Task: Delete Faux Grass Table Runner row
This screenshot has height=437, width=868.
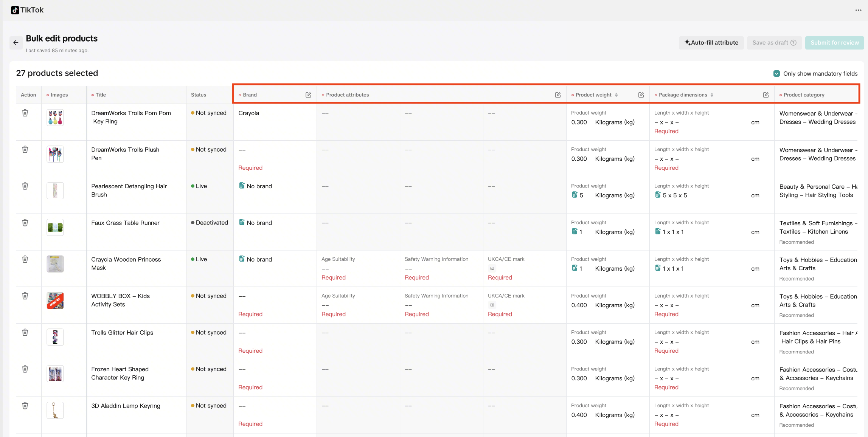Action: coord(25,223)
